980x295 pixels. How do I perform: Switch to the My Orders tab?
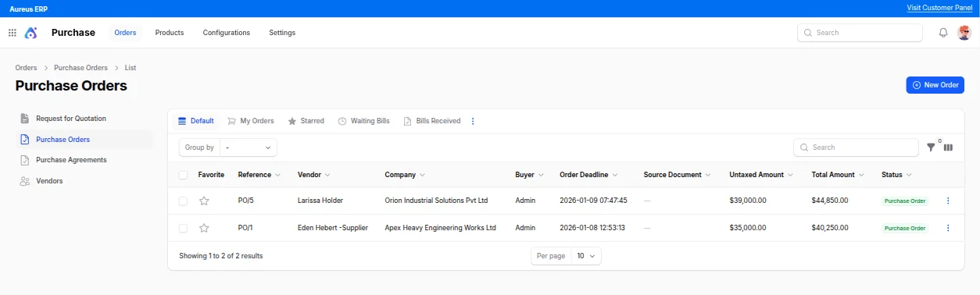click(x=251, y=121)
